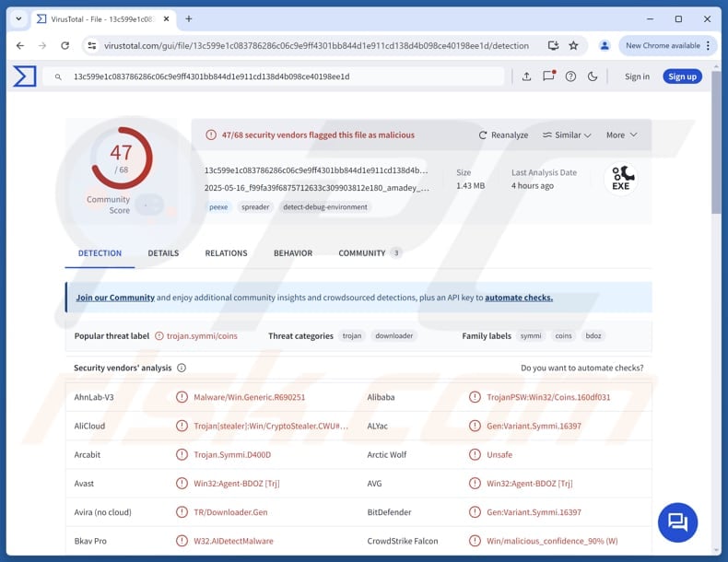This screenshot has width=728, height=562.
Task: Click Malware/Win.Generic.R690251 detection text
Action: tap(250, 397)
